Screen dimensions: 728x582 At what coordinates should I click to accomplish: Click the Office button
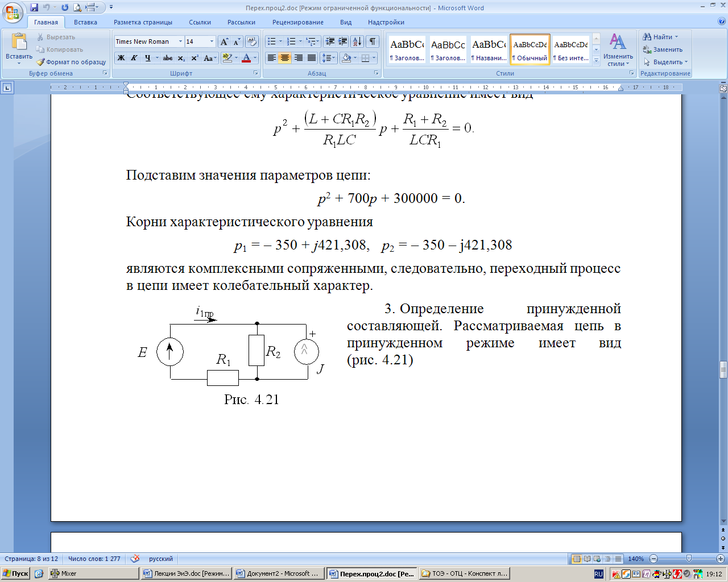click(x=13, y=12)
